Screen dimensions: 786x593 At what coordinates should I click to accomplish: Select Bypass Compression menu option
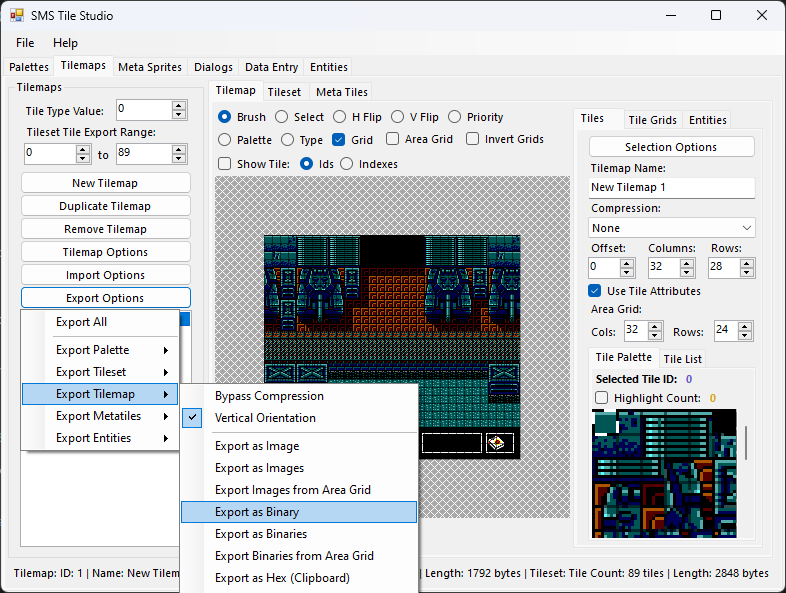(299, 396)
